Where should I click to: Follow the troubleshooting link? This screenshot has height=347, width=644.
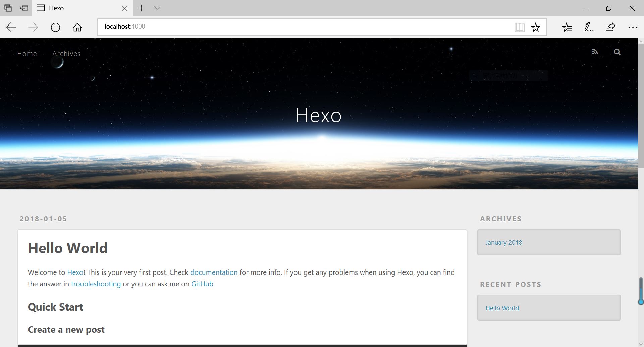[96, 284]
